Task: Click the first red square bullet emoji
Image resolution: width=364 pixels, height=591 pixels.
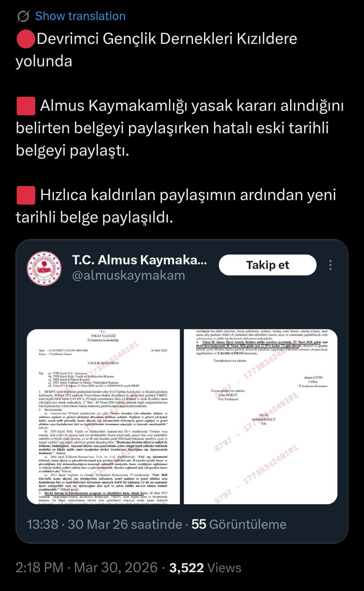Action: click(x=26, y=106)
